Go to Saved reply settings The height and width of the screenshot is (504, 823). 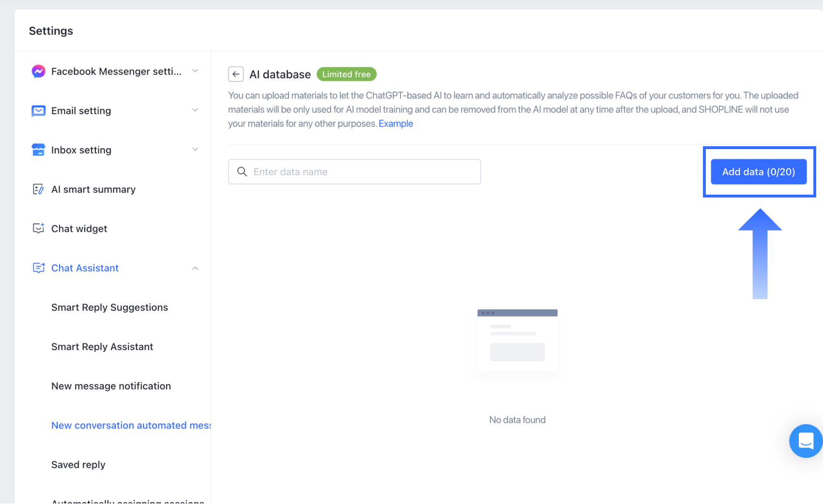click(78, 465)
